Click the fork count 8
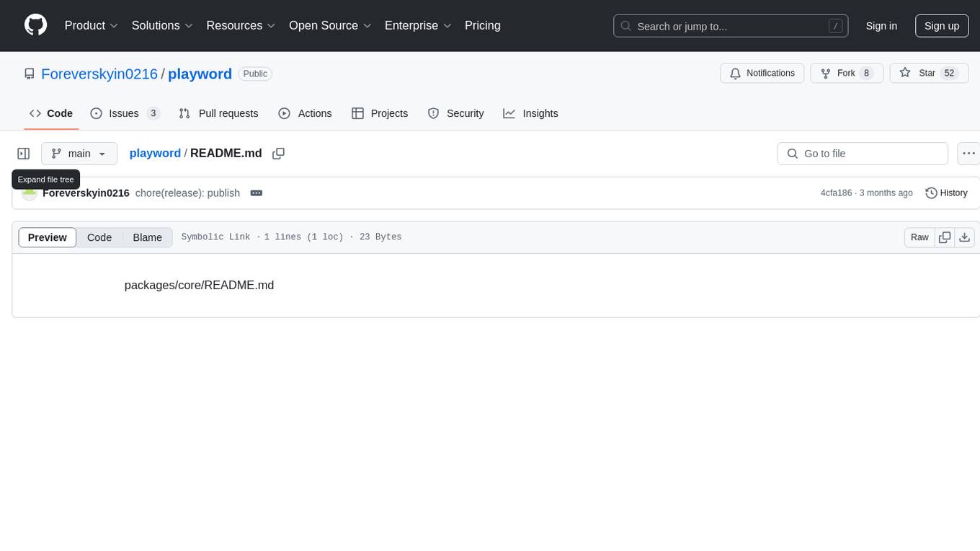The height and width of the screenshot is (551, 980). click(x=867, y=74)
